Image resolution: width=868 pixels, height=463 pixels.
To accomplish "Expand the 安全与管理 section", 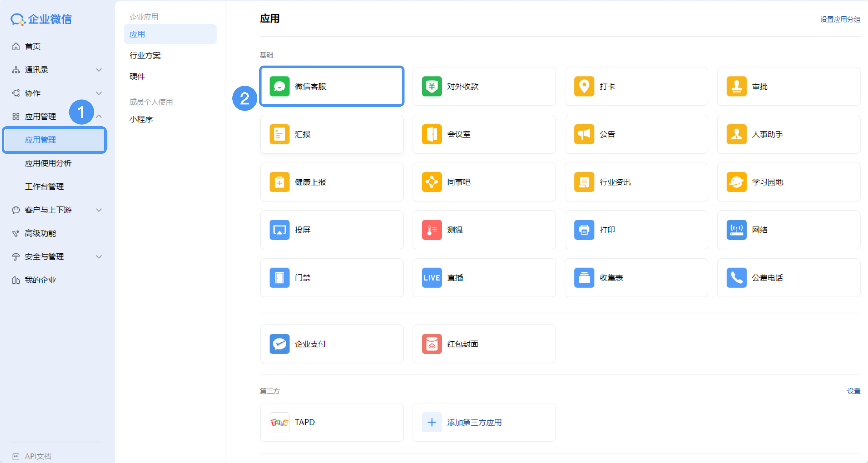I will [99, 257].
